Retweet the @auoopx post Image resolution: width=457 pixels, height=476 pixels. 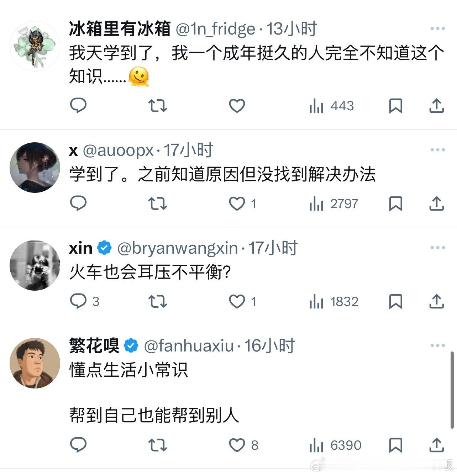coord(157,203)
